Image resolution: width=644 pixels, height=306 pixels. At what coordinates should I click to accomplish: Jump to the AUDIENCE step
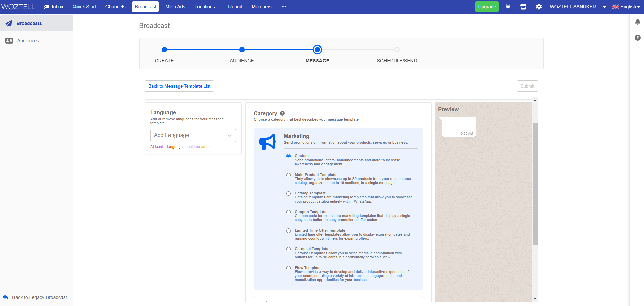tap(242, 50)
